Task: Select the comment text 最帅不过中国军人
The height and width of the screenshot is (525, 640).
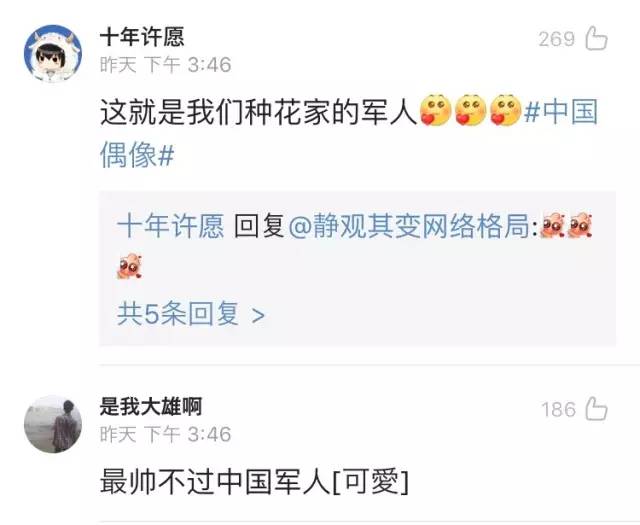Action: pos(216,481)
